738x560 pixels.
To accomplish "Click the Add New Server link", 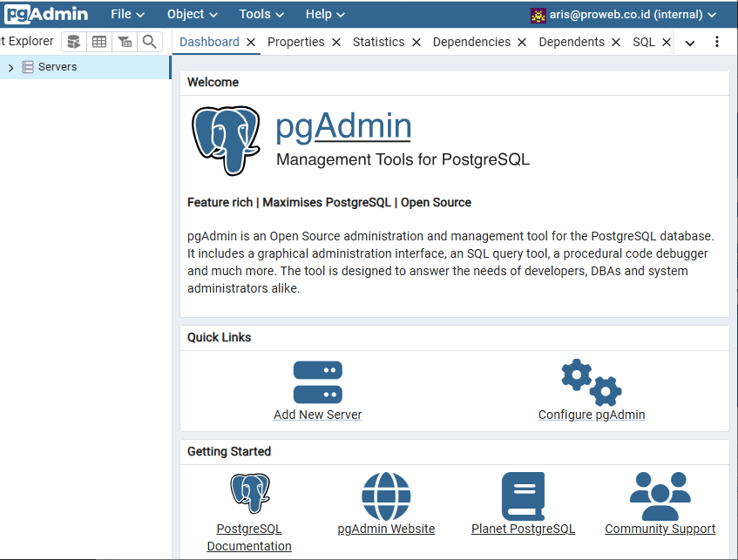I will (x=318, y=415).
